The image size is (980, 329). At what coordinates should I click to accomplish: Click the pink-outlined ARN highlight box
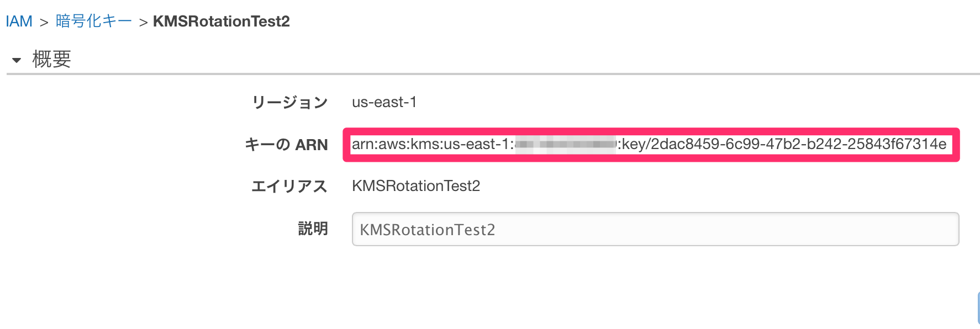pos(652,145)
